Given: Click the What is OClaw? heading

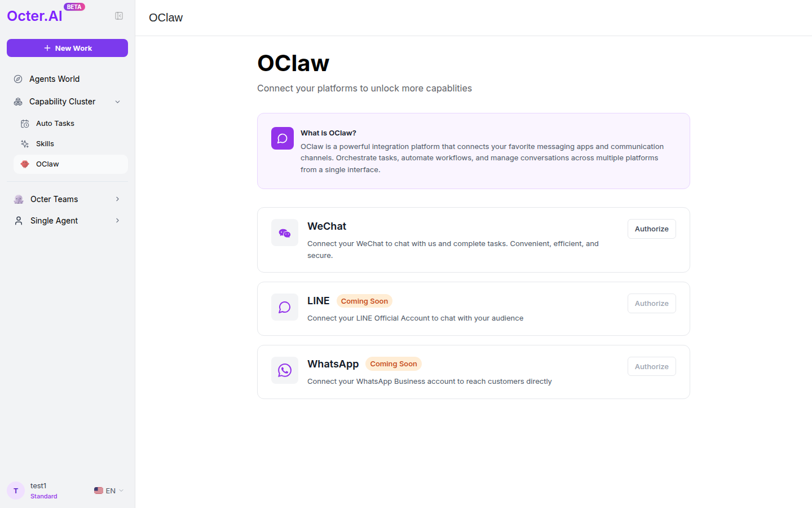Looking at the screenshot, I should point(328,133).
